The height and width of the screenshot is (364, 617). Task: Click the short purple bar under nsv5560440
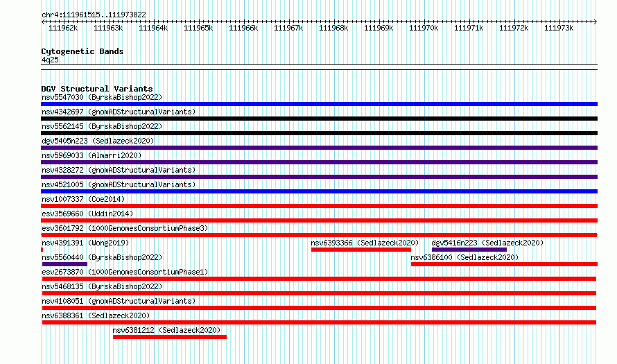coord(64,264)
